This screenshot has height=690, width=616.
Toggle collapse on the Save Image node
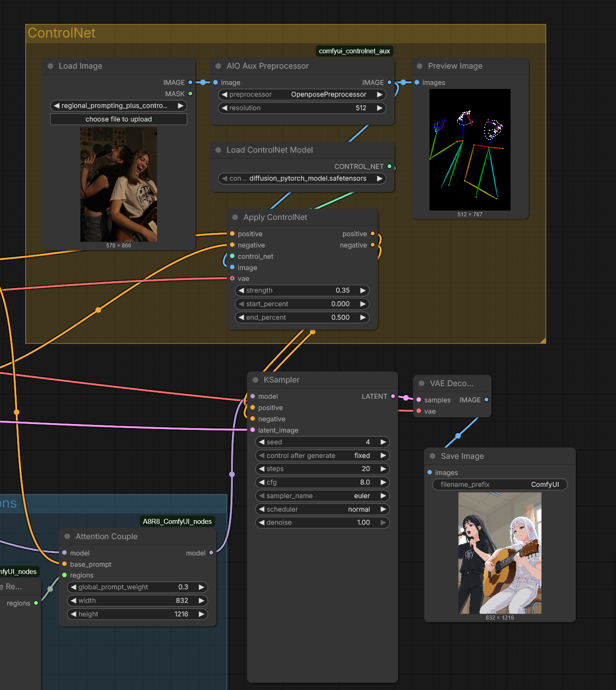[x=432, y=457]
